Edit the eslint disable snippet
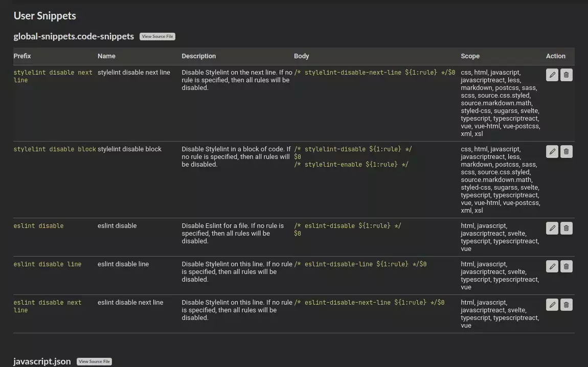This screenshot has width=588, height=367. (x=552, y=228)
